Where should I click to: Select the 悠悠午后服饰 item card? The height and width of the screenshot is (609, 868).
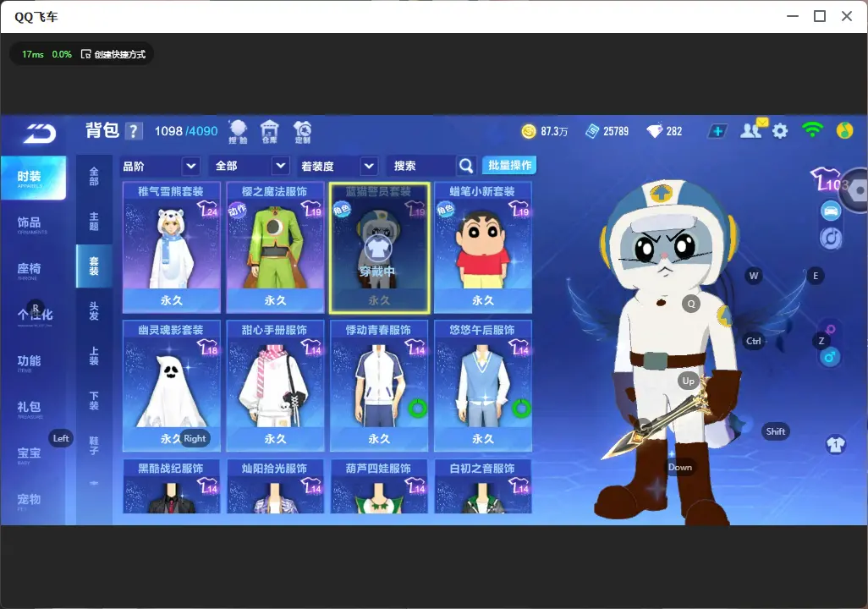483,386
